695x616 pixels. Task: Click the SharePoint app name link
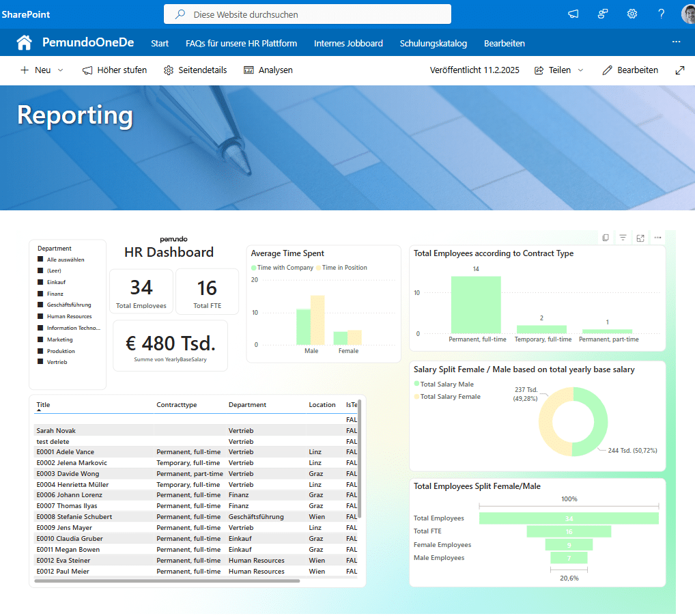point(26,14)
